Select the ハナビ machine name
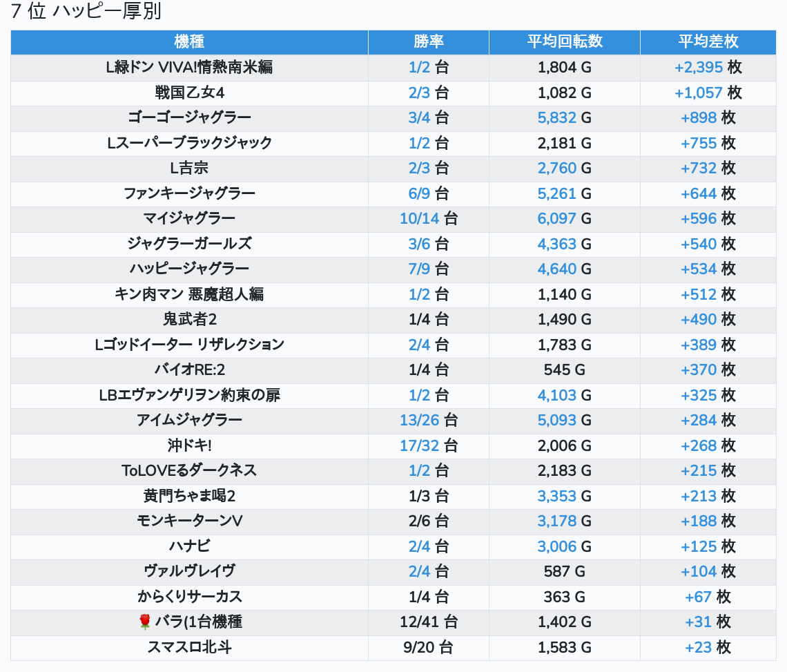787x672 pixels. coord(189,546)
